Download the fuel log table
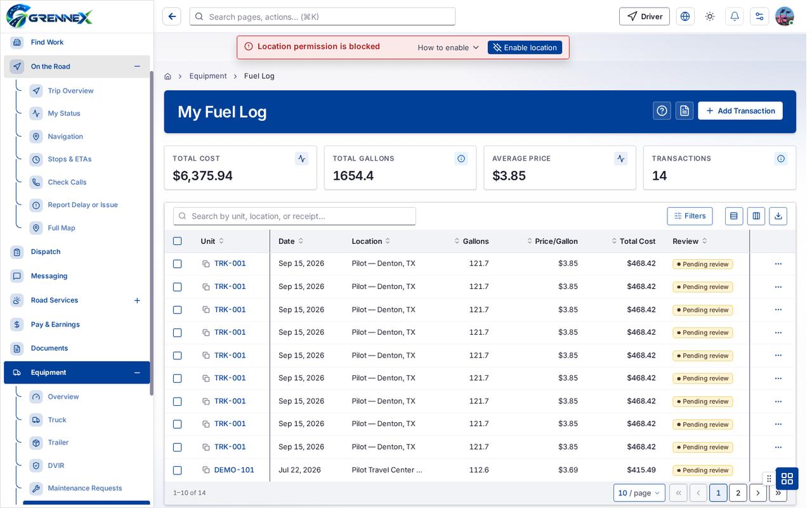Viewport: 812px width, 508px height. (x=778, y=216)
